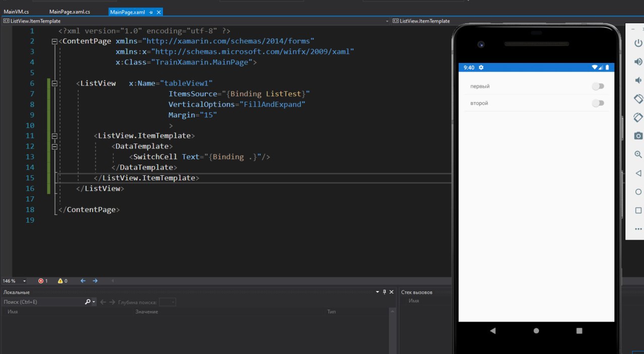Click the emulator volume up icon
644x354 pixels.
click(x=638, y=61)
